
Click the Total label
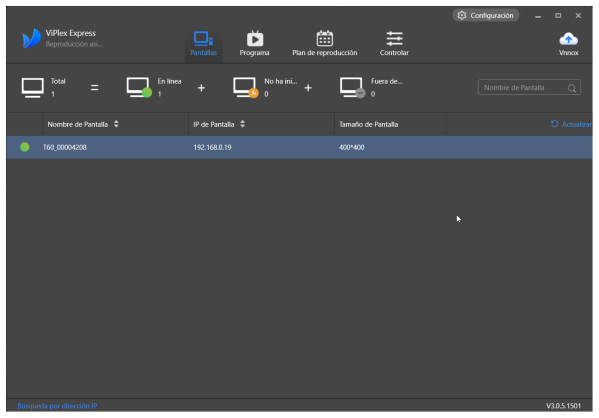tap(58, 81)
